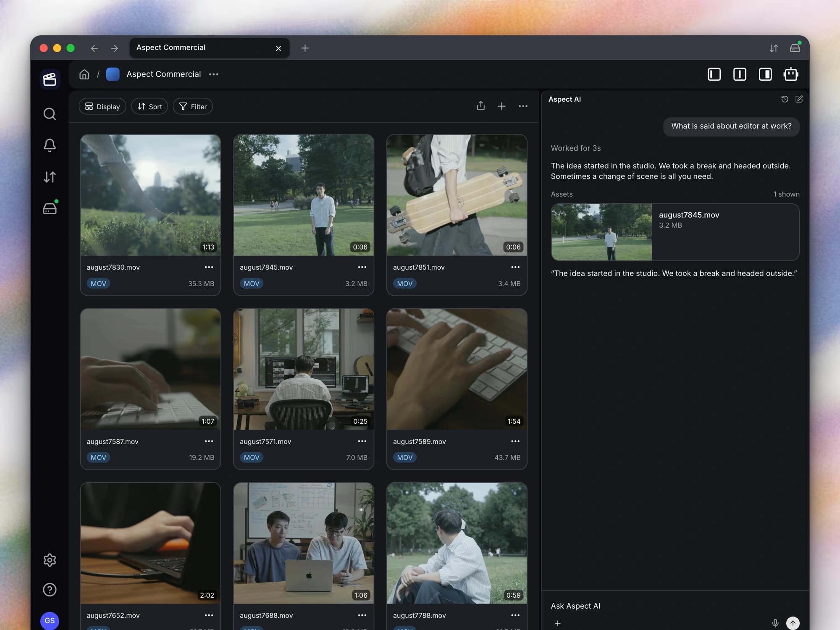Toggle the left sidebar panel layout
The height and width of the screenshot is (630, 840).
click(x=714, y=74)
